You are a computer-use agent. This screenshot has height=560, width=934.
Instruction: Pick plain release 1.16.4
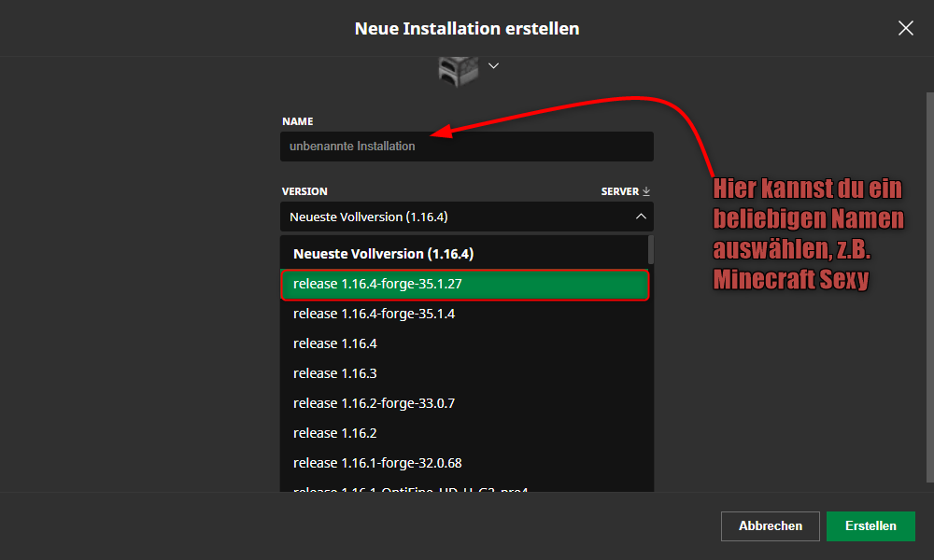tap(463, 343)
